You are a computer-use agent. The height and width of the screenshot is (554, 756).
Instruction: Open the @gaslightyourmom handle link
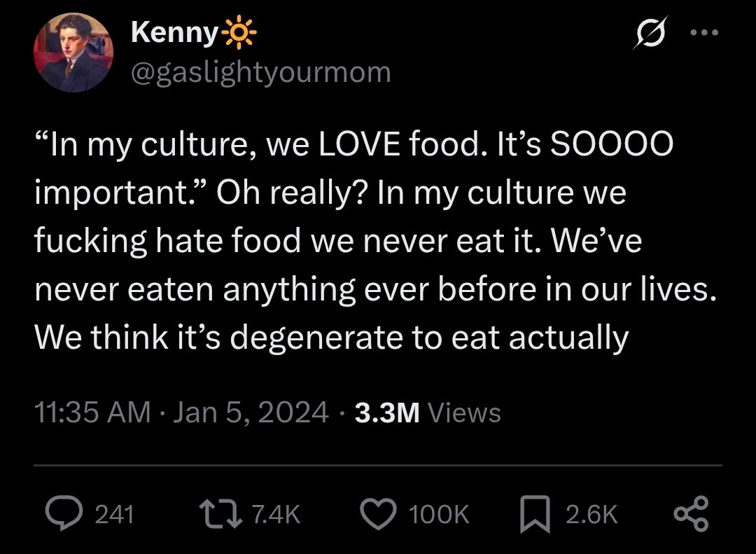tap(260, 71)
